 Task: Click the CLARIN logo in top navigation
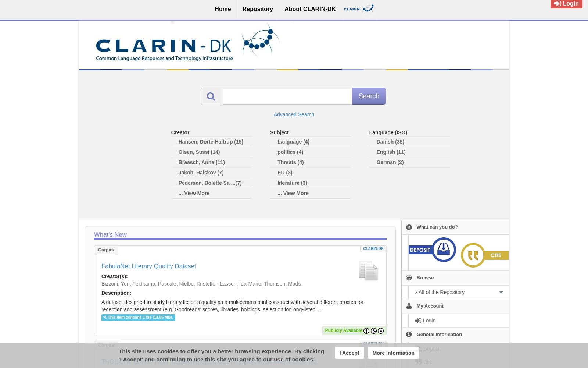[359, 9]
